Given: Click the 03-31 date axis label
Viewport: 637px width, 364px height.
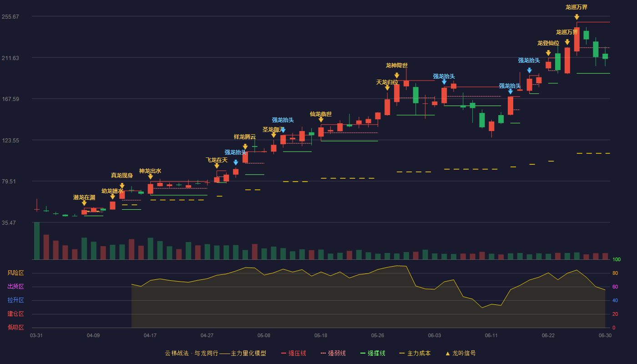Looking at the screenshot, I should click(36, 335).
